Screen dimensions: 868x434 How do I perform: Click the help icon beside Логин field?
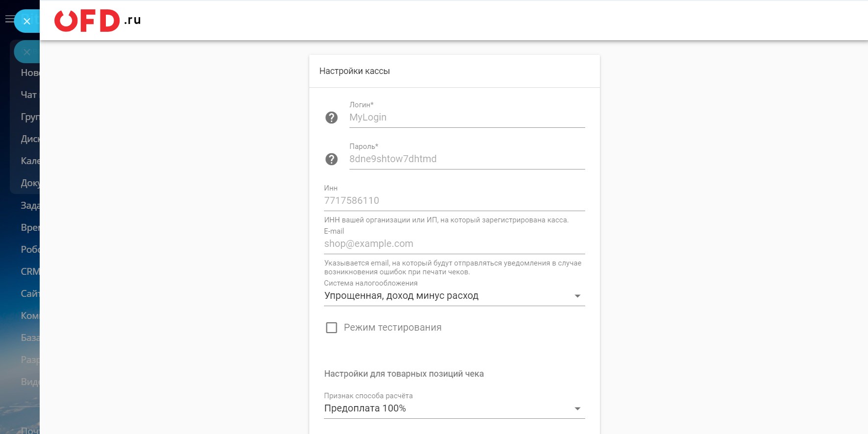(x=331, y=118)
